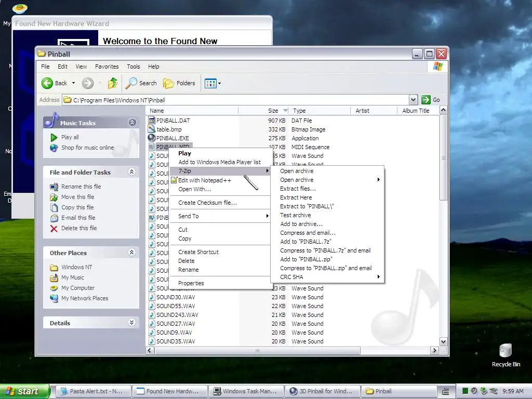Click the Edit with Notepad++ context entry
The height and width of the screenshot is (399, 532).
220,180
